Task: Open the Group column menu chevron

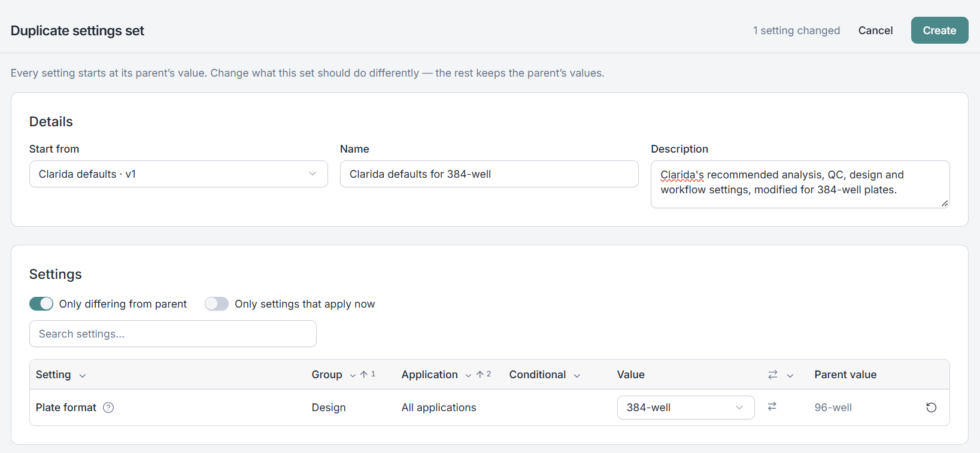Action: [x=353, y=376]
